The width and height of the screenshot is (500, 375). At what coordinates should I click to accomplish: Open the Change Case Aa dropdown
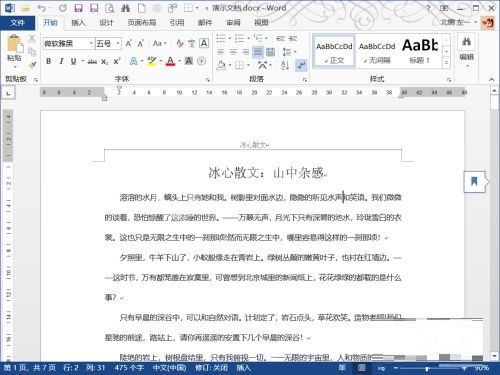pos(159,43)
